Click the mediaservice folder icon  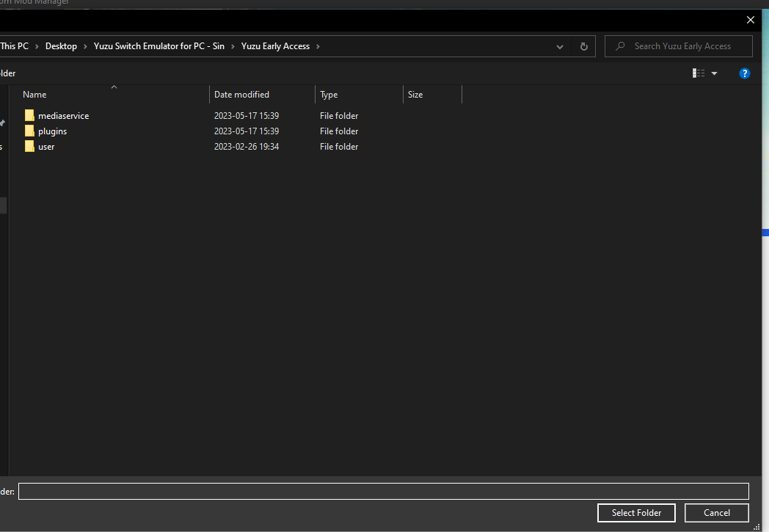click(29, 115)
